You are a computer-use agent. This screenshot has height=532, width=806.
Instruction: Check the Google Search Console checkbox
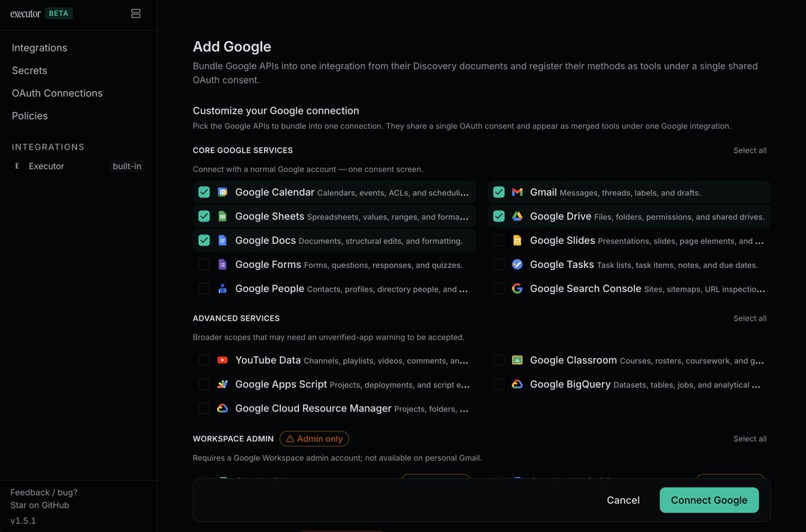coord(499,289)
